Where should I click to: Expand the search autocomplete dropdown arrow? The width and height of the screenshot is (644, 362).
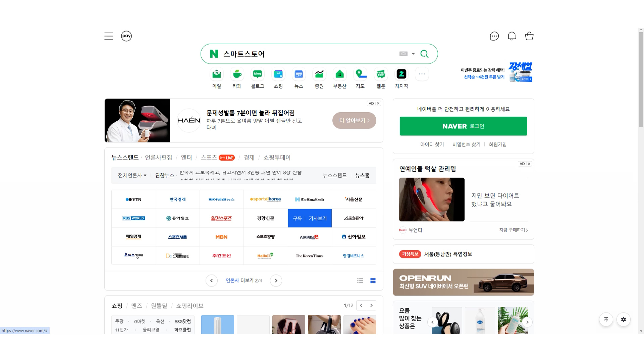(x=413, y=54)
